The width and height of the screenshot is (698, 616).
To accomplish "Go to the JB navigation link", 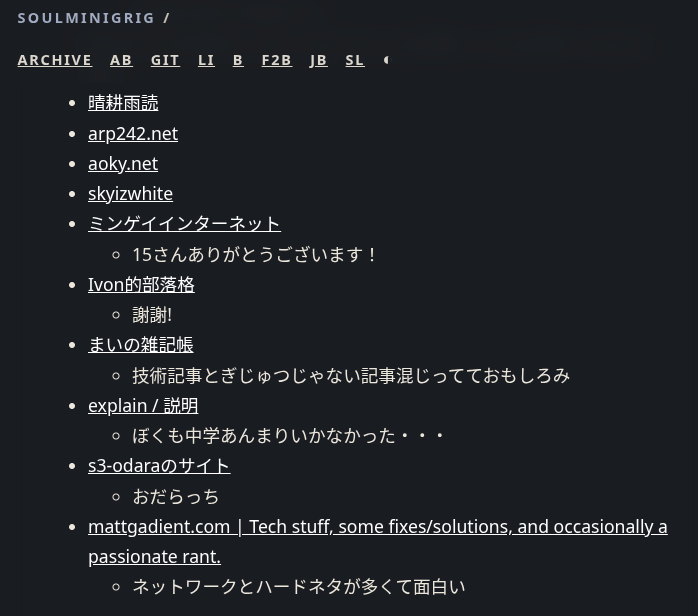I will pyautogui.click(x=318, y=60).
